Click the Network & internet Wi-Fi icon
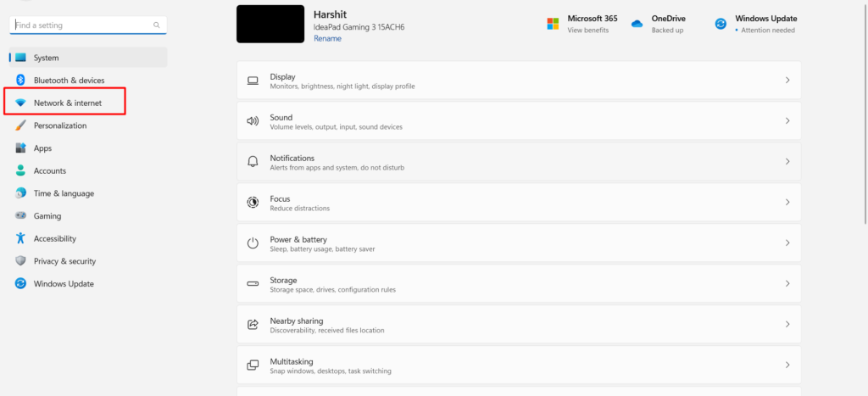 [20, 103]
